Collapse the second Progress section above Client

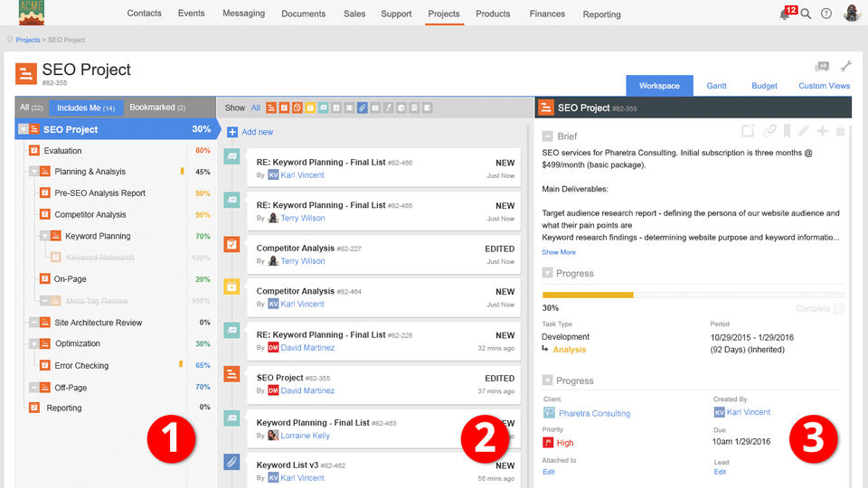[x=548, y=380]
